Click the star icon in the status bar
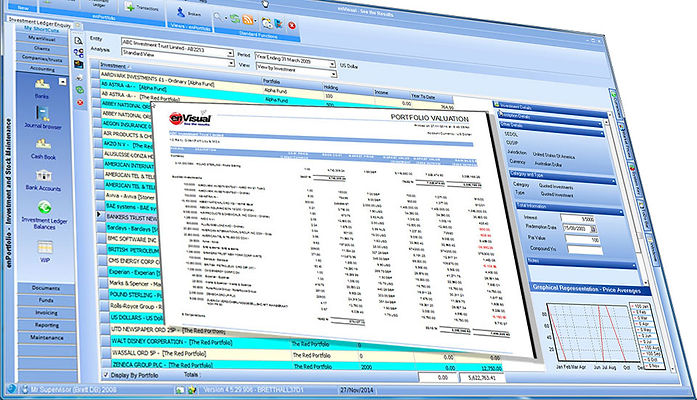Screen dimensions: 697x400 point(192,390)
